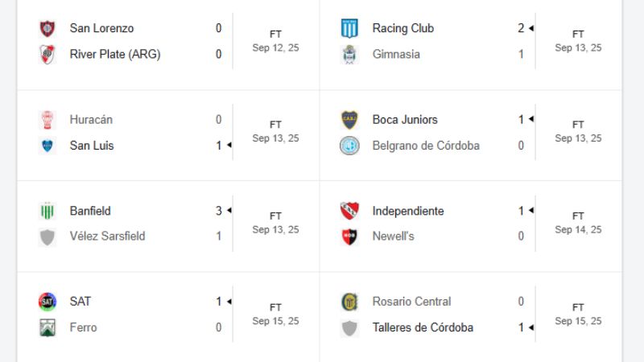Click Banfield's score of 3
This screenshot has height=362, width=644.
(x=218, y=211)
